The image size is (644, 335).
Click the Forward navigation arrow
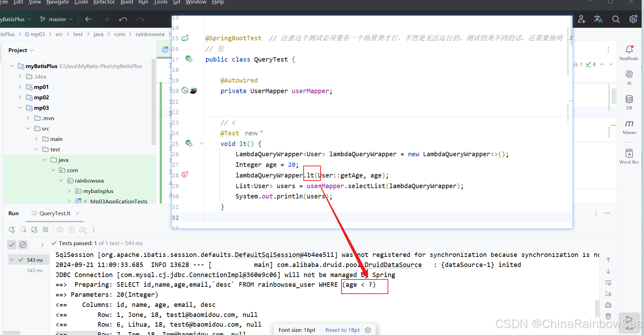click(106, 19)
